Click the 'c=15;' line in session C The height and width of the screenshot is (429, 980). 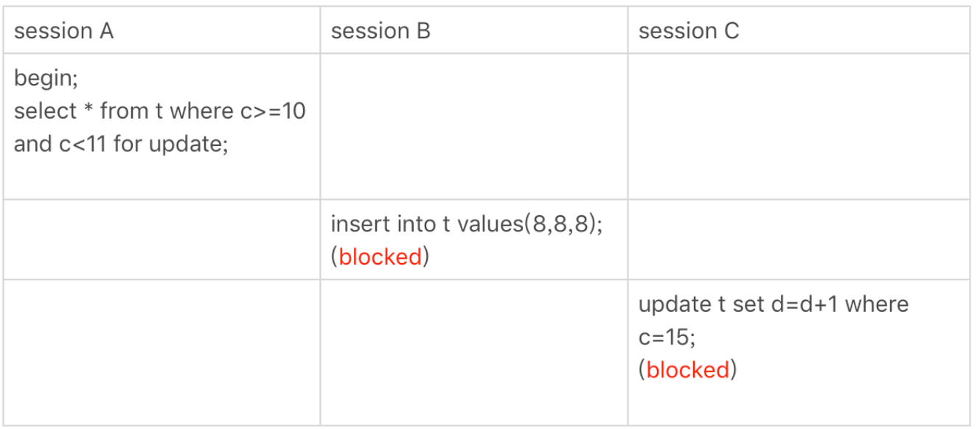point(667,337)
